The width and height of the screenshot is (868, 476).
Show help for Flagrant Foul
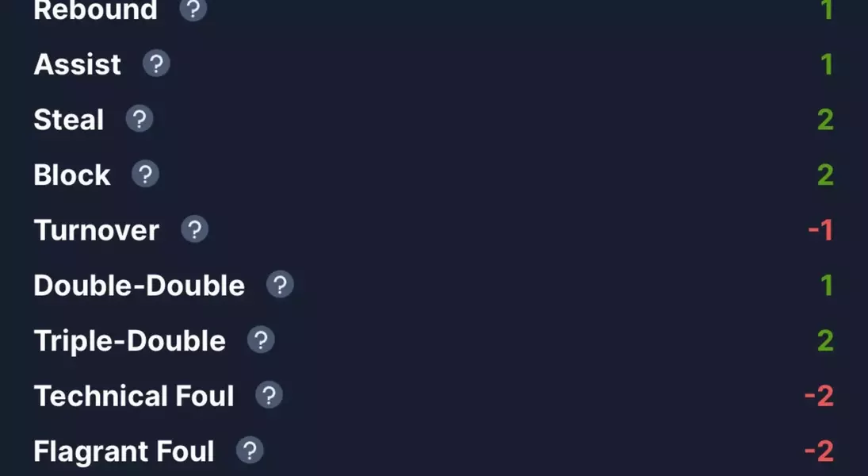250,451
